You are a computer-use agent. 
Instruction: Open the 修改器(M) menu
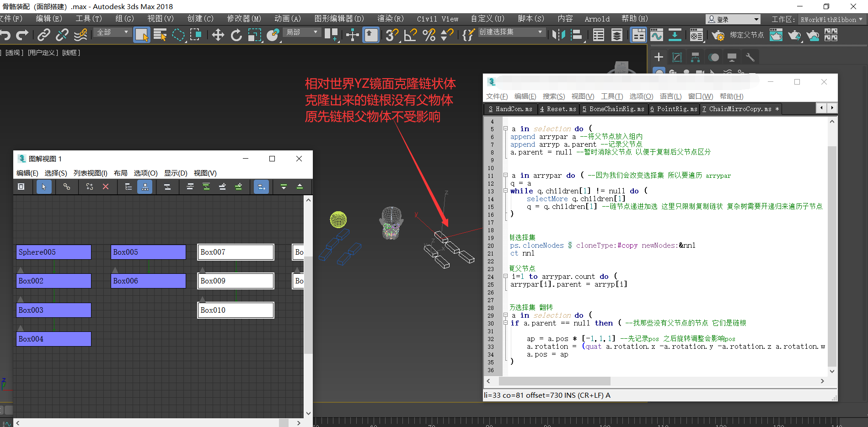(x=244, y=19)
